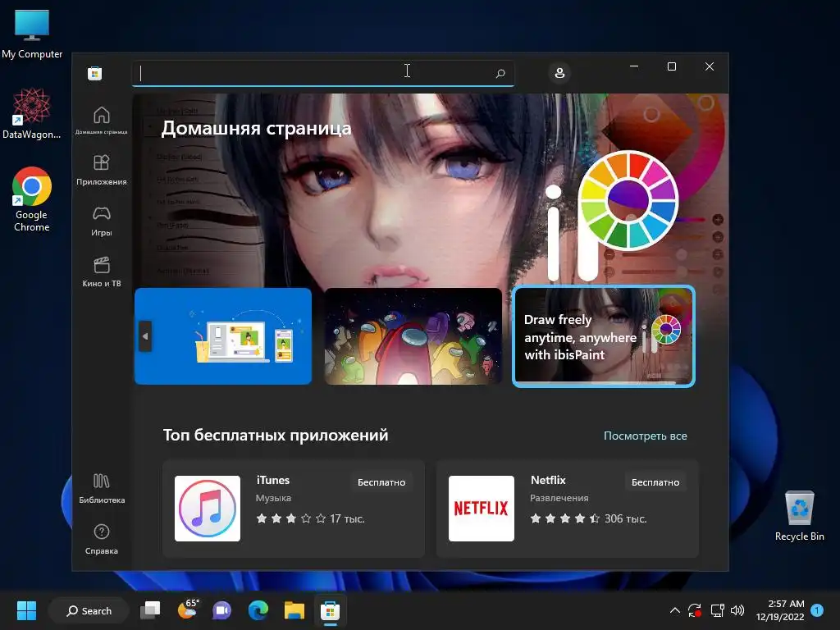Click the large ibisPaint color wheel logo

(628, 201)
